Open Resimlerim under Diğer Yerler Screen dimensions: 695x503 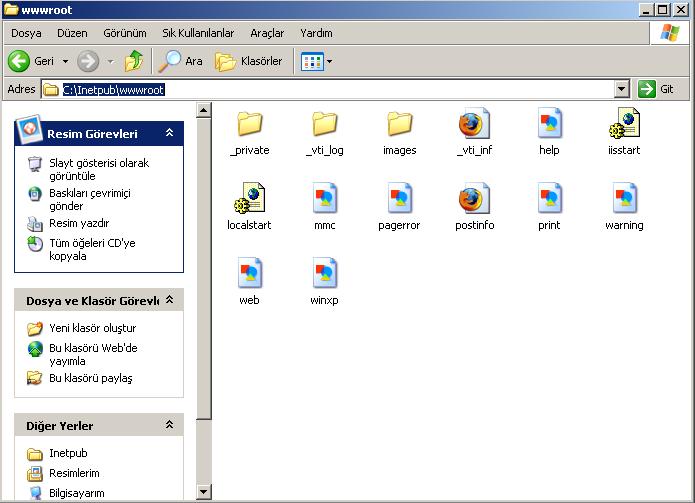pyautogui.click(x=74, y=473)
